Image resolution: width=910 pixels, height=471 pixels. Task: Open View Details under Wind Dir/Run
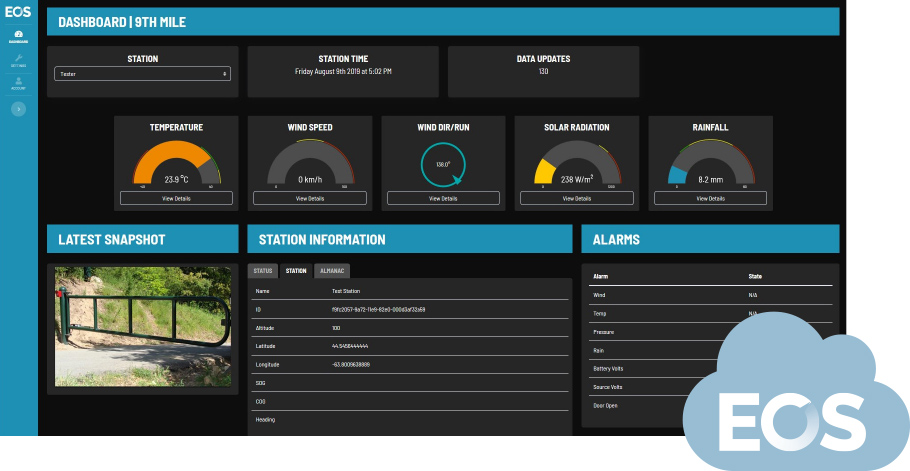point(443,198)
